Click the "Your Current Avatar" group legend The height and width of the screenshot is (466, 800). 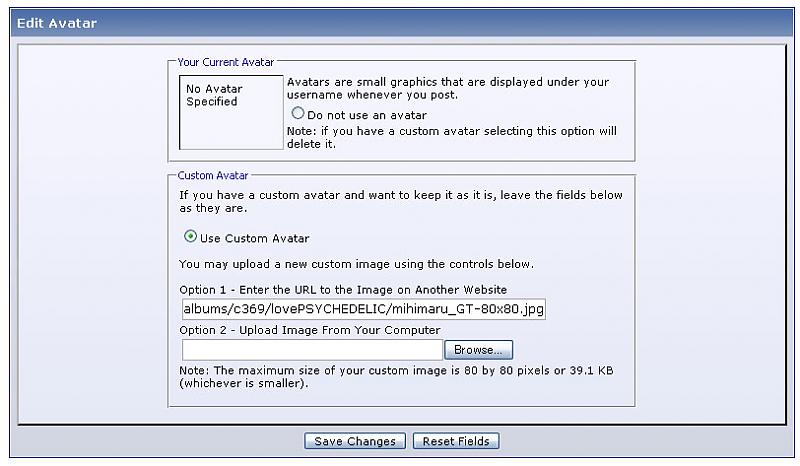click(225, 62)
